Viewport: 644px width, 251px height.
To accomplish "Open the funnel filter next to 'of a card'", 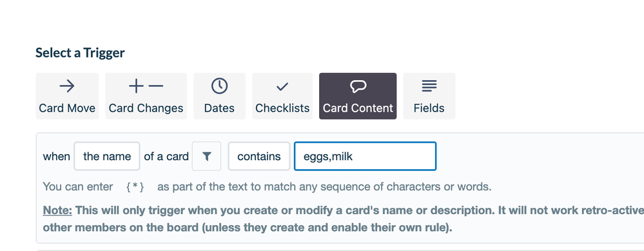I will (x=206, y=156).
